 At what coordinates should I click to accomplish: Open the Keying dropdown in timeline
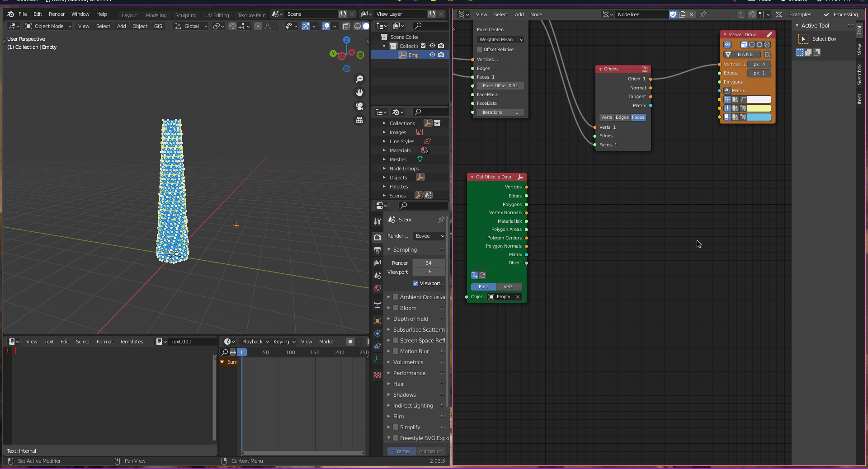[x=283, y=342]
